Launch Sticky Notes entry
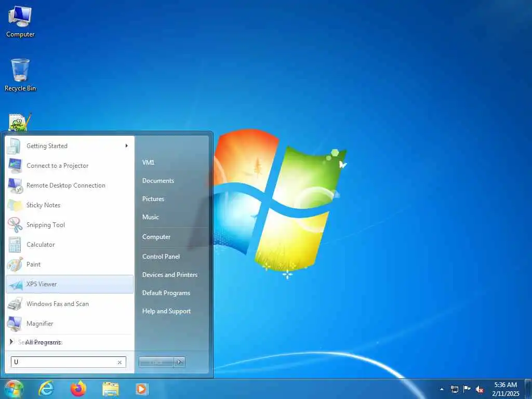Image resolution: width=532 pixels, height=399 pixels. [x=70, y=205]
